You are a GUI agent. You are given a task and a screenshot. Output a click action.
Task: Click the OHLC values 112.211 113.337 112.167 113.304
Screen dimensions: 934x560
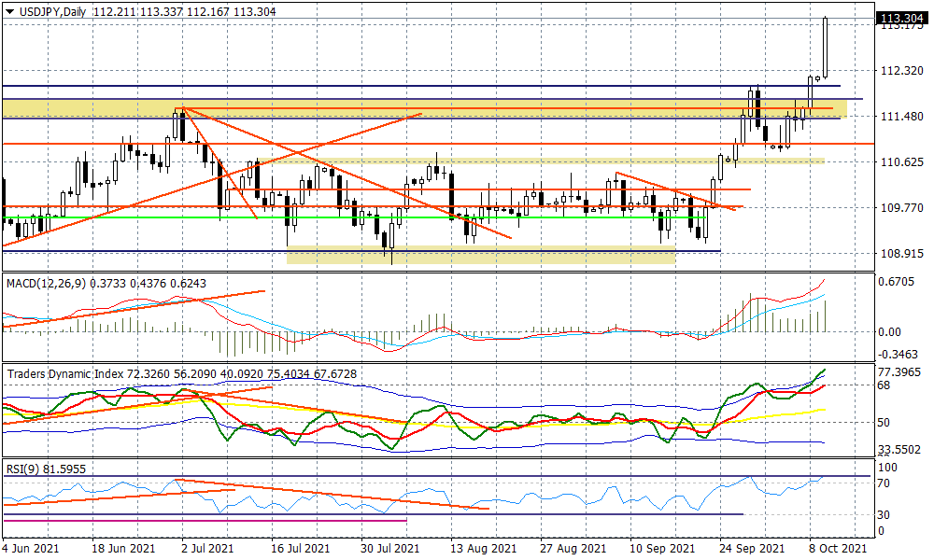pyautogui.click(x=185, y=11)
